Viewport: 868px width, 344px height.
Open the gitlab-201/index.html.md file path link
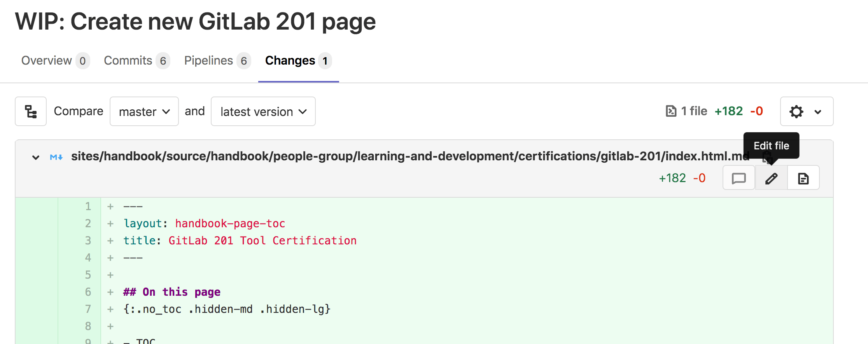tap(410, 156)
